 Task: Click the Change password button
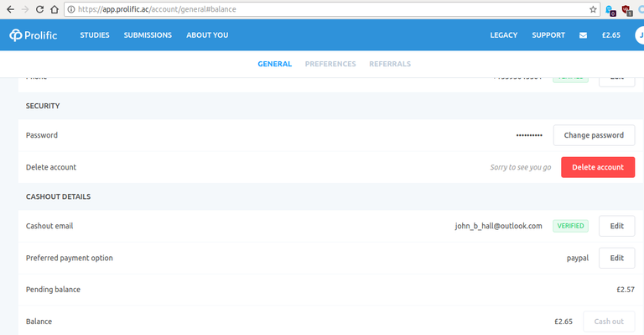594,135
